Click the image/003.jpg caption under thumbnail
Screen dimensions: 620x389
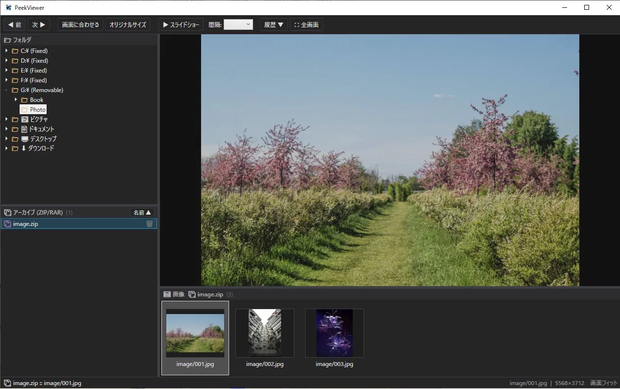click(334, 364)
